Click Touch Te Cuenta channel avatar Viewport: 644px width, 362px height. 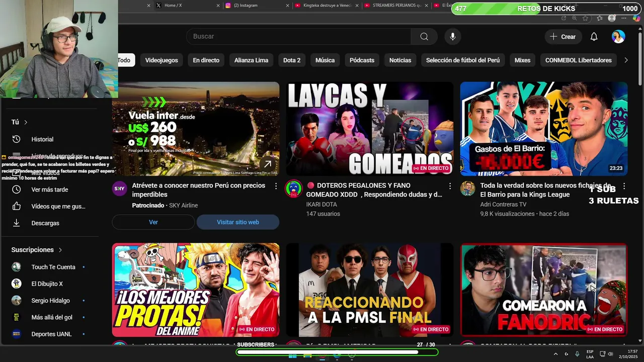(x=17, y=267)
